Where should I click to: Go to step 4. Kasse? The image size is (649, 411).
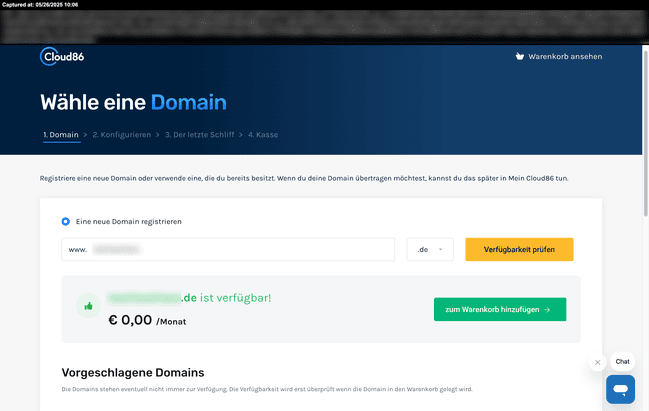263,135
